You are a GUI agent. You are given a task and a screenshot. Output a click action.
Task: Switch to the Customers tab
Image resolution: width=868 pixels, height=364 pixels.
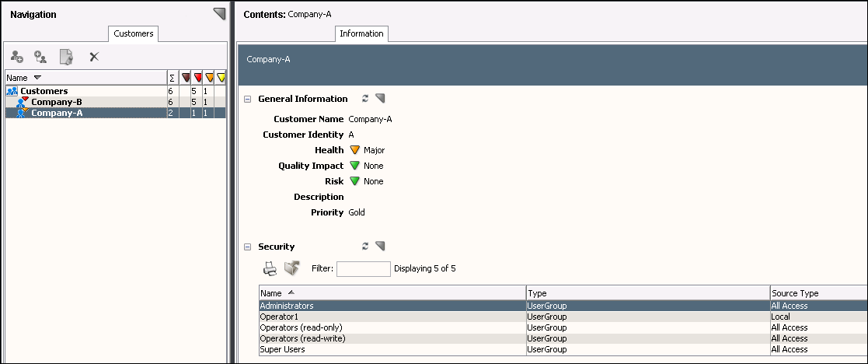click(x=134, y=33)
